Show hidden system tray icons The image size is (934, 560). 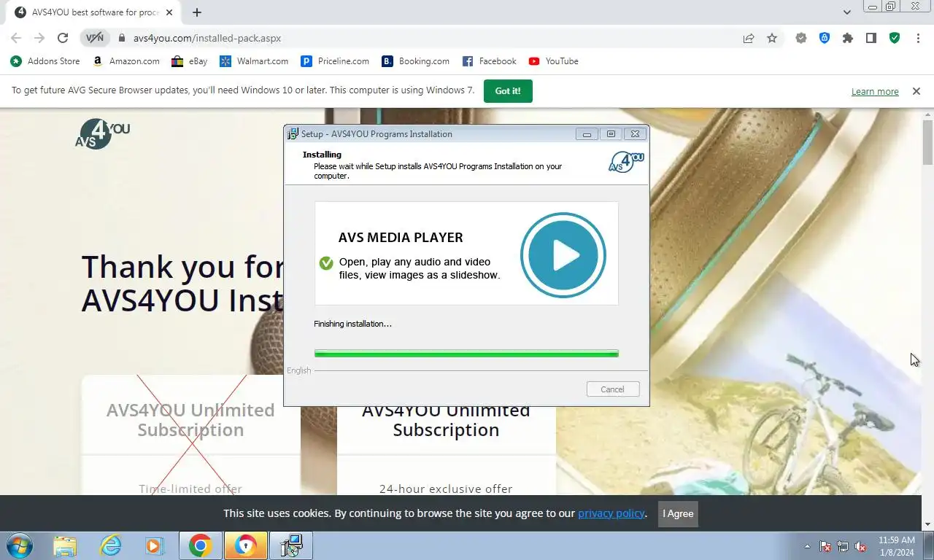click(x=807, y=546)
